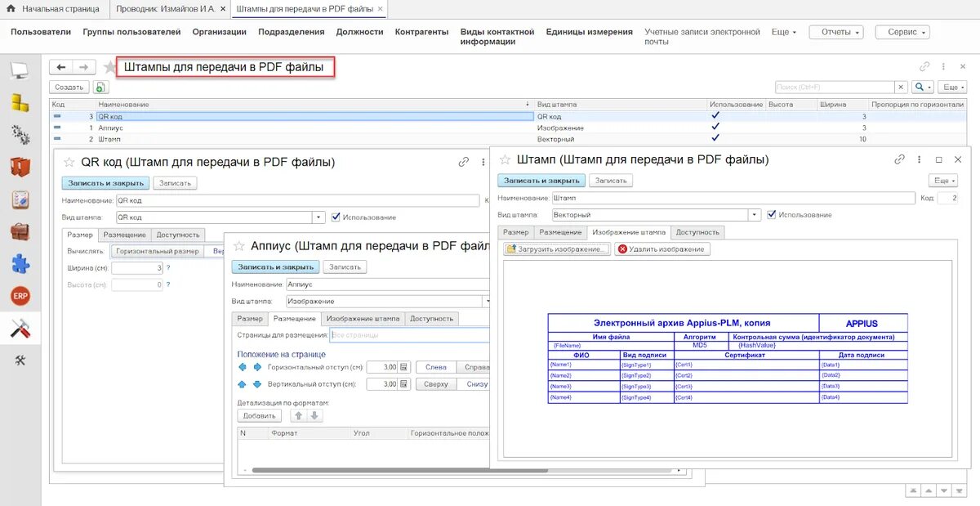Open Изображение штампа tab in Аппиус window
The width and height of the screenshot is (980, 506).
[364, 319]
